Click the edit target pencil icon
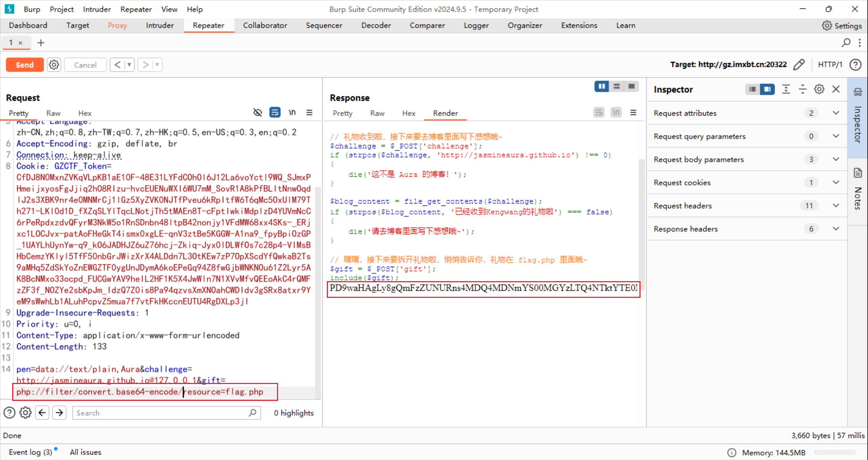The width and height of the screenshot is (868, 460). 799,64
